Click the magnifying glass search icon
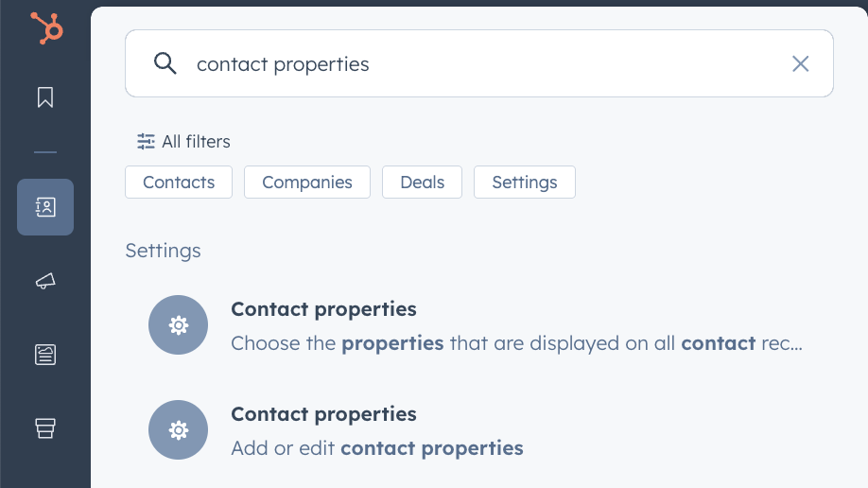868x488 pixels. tap(165, 63)
